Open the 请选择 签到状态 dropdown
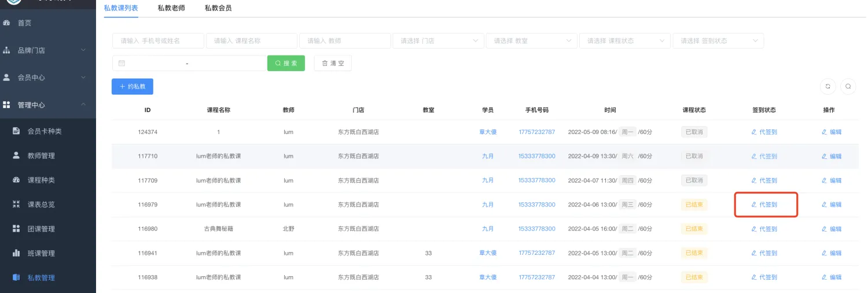The image size is (868, 293). tap(718, 41)
